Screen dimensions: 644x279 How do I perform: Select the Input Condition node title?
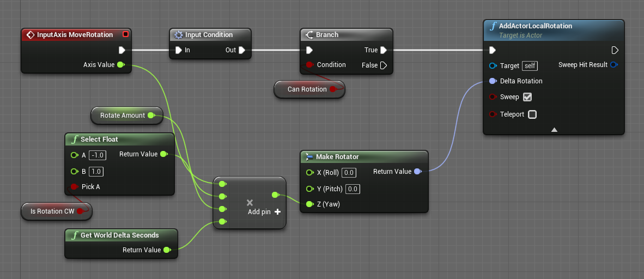[x=209, y=35]
